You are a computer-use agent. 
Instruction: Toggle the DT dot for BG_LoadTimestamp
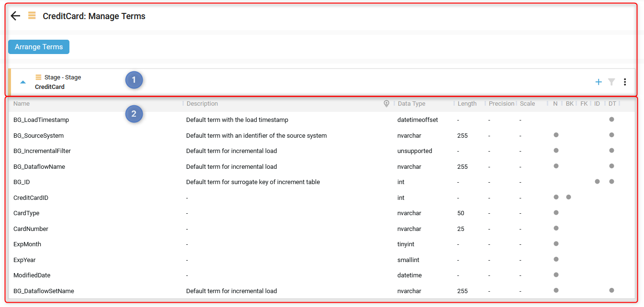coord(611,120)
